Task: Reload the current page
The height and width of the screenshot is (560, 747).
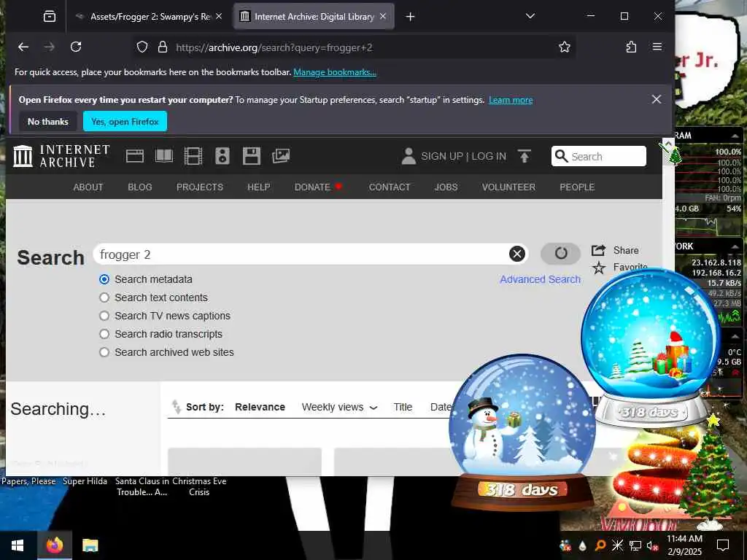Action: (x=76, y=47)
